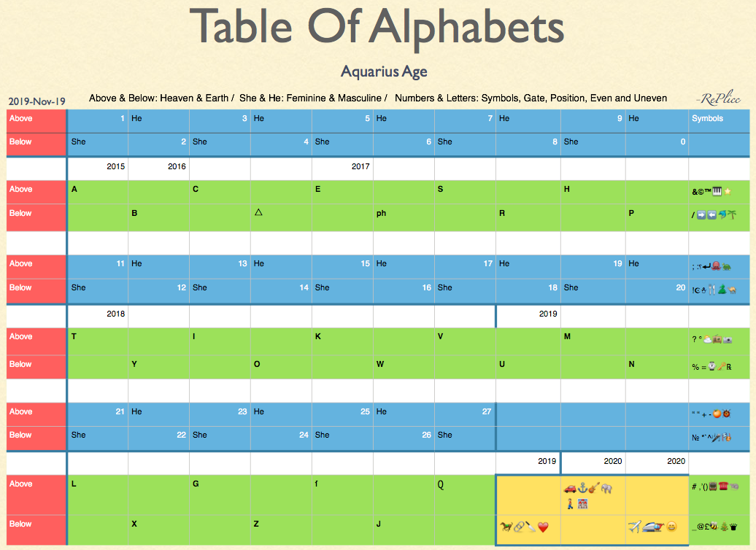
Task: Click the Table Of Alphabets title
Action: tap(377, 27)
